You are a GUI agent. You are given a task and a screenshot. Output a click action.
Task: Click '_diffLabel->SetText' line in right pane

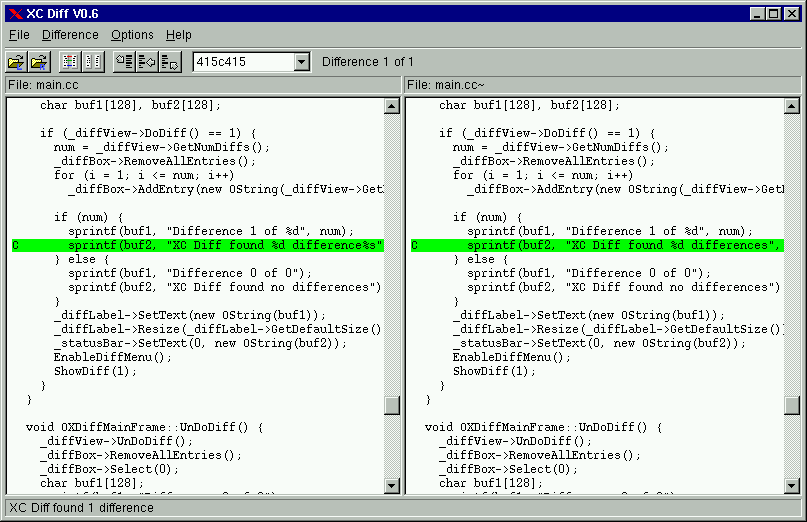tap(589, 315)
